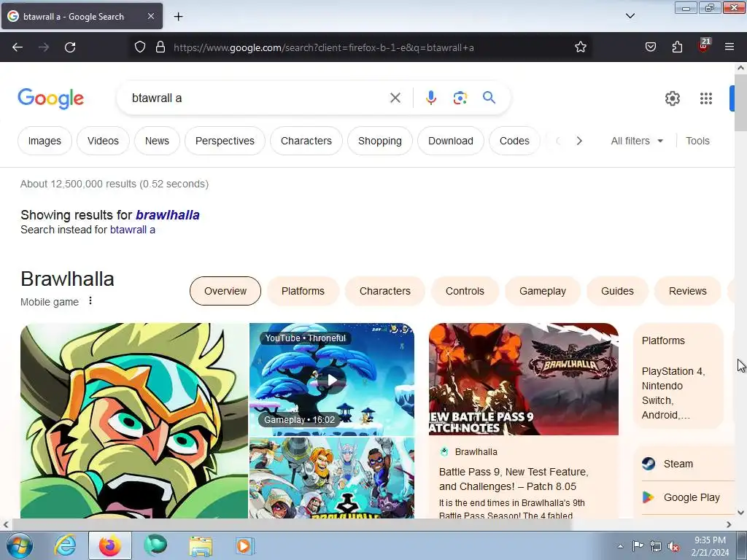Image resolution: width=747 pixels, height=560 pixels.
Task: Click the horizontal scrollbar left arrow
Action: point(6,525)
